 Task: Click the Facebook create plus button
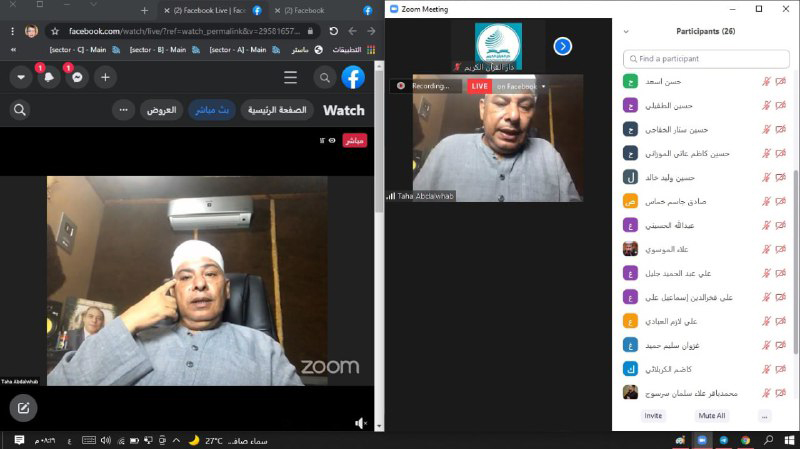[105, 78]
